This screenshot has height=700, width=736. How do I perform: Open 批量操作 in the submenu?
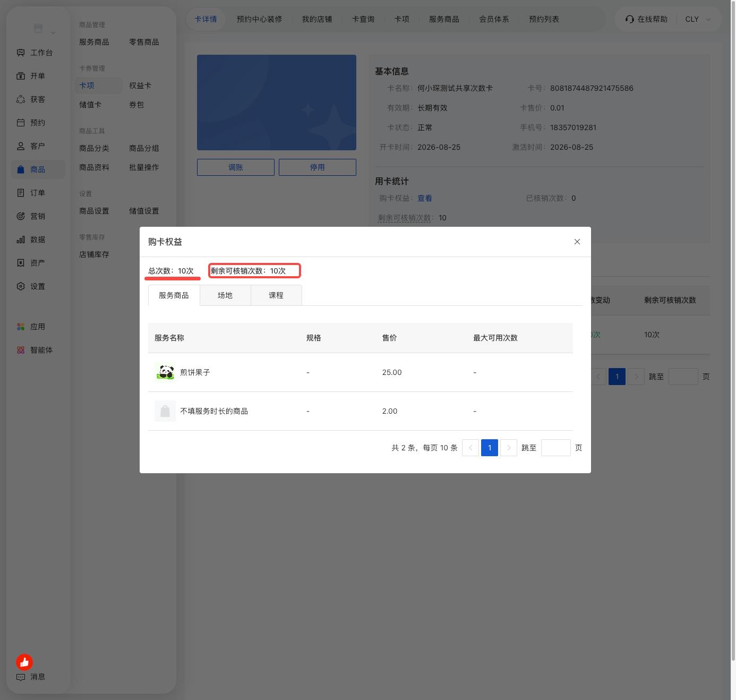[144, 167]
